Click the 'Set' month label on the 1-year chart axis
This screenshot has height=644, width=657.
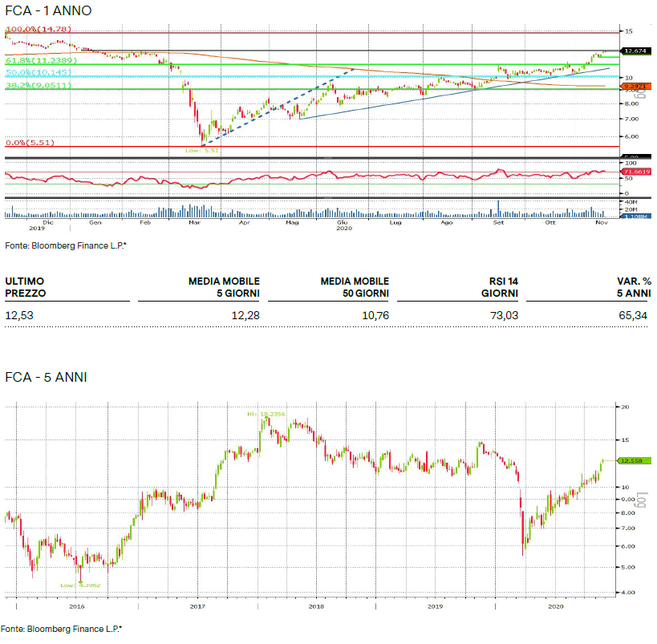click(x=498, y=222)
